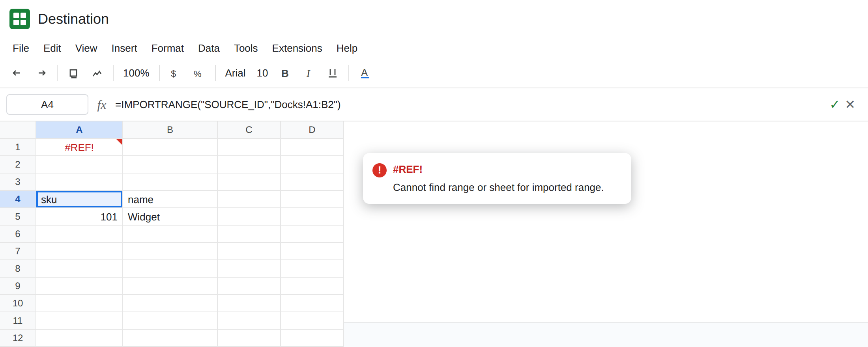Select column B header

pos(170,130)
